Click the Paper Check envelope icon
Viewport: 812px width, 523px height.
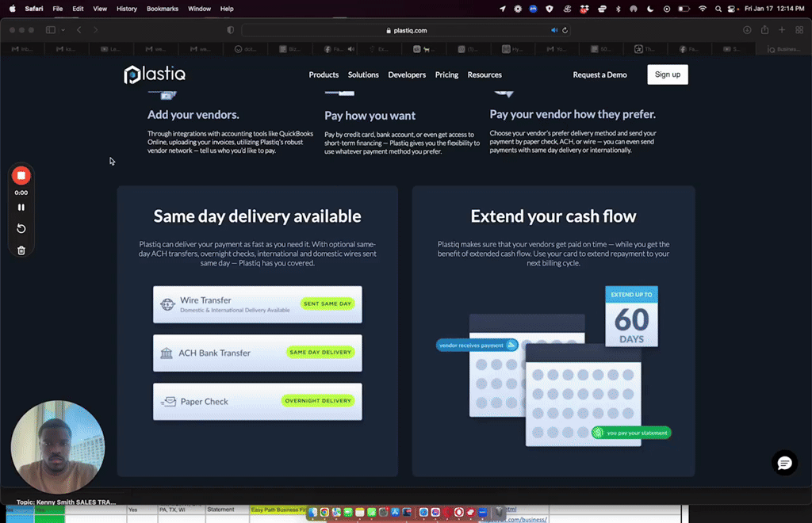coord(168,402)
